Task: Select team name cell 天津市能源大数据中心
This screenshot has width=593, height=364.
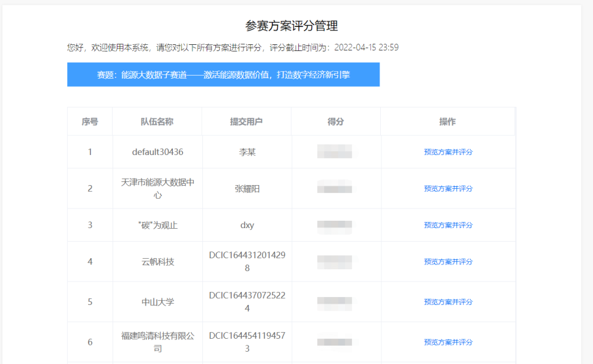Action: coord(157,189)
